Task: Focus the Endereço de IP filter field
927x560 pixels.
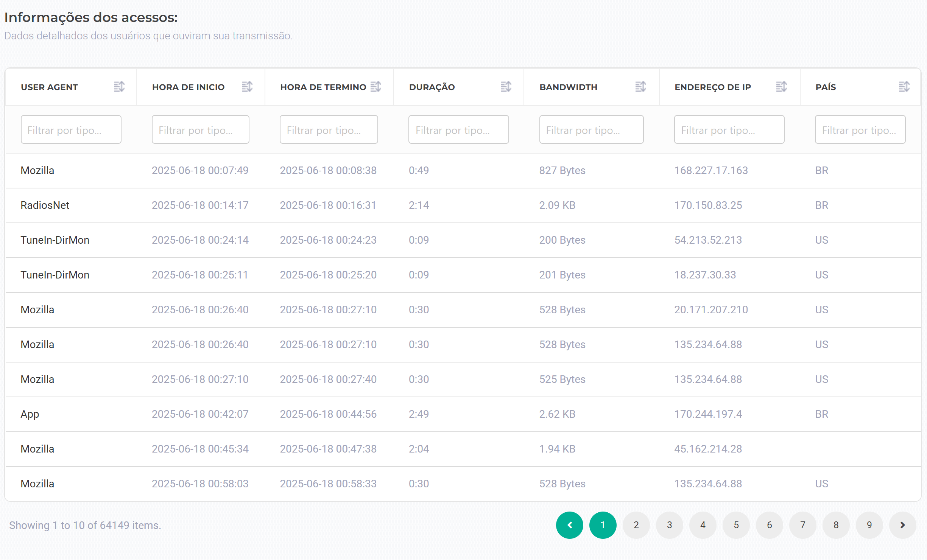Action: [x=729, y=130]
